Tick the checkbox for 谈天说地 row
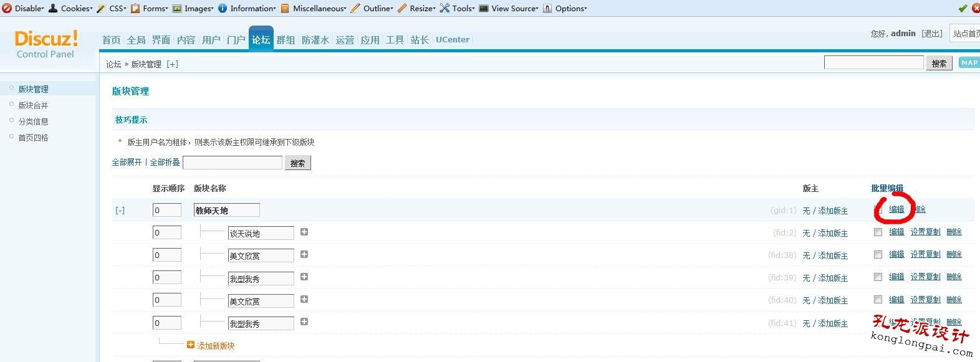Image resolution: width=980 pixels, height=362 pixels. 878,232
